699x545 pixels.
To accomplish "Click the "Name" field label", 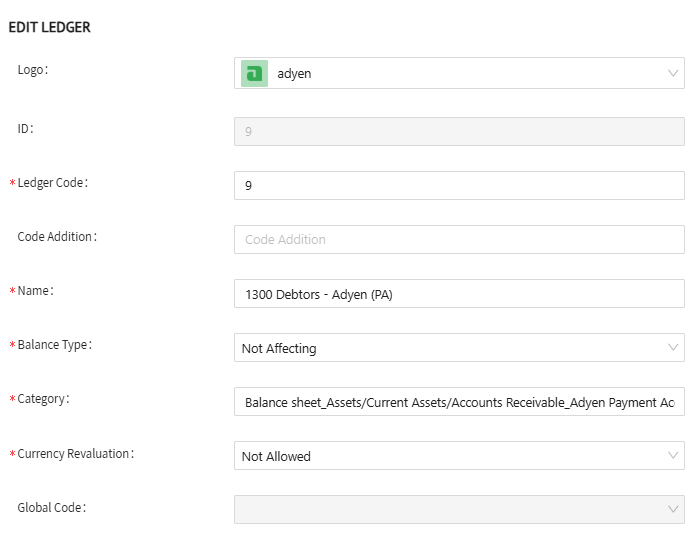I will click(35, 291).
